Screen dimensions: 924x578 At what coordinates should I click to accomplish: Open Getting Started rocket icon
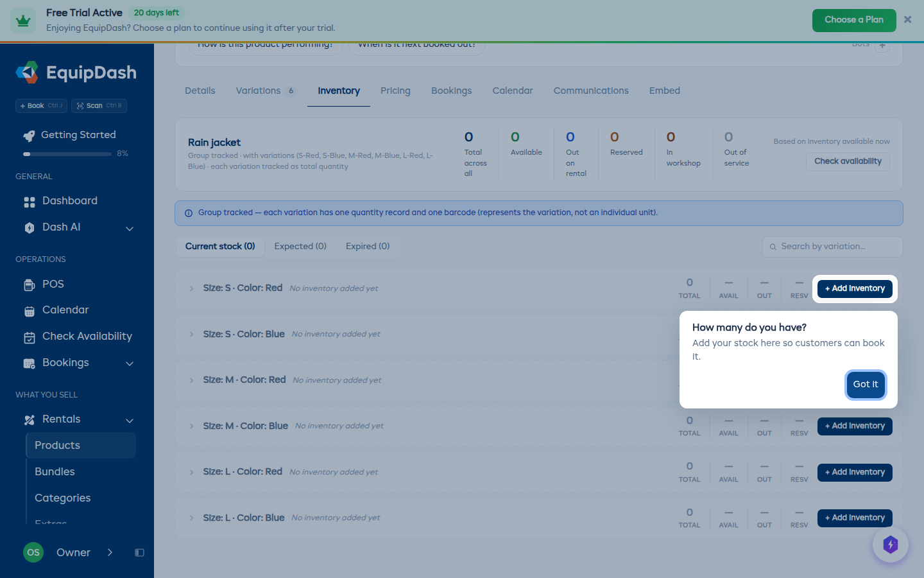[29, 136]
